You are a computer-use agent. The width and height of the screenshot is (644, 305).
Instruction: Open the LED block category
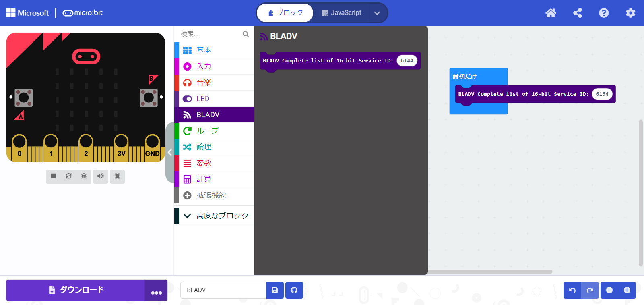214,99
